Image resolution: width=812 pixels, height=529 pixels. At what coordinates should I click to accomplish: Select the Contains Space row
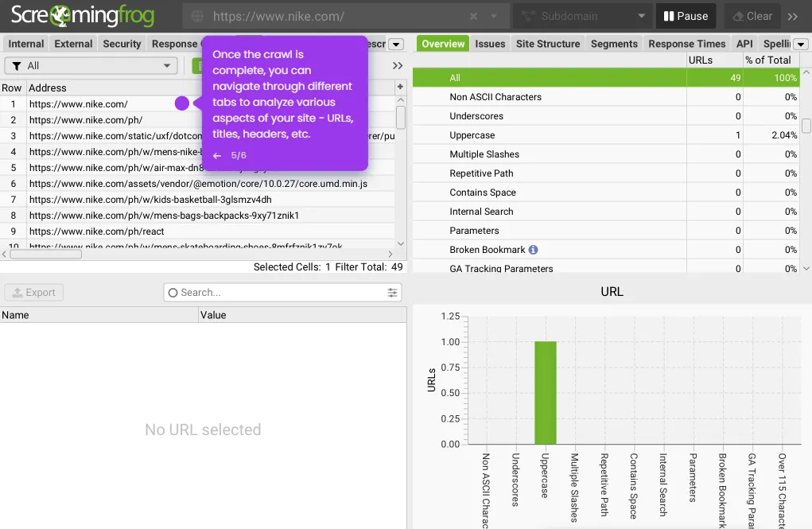(606, 193)
